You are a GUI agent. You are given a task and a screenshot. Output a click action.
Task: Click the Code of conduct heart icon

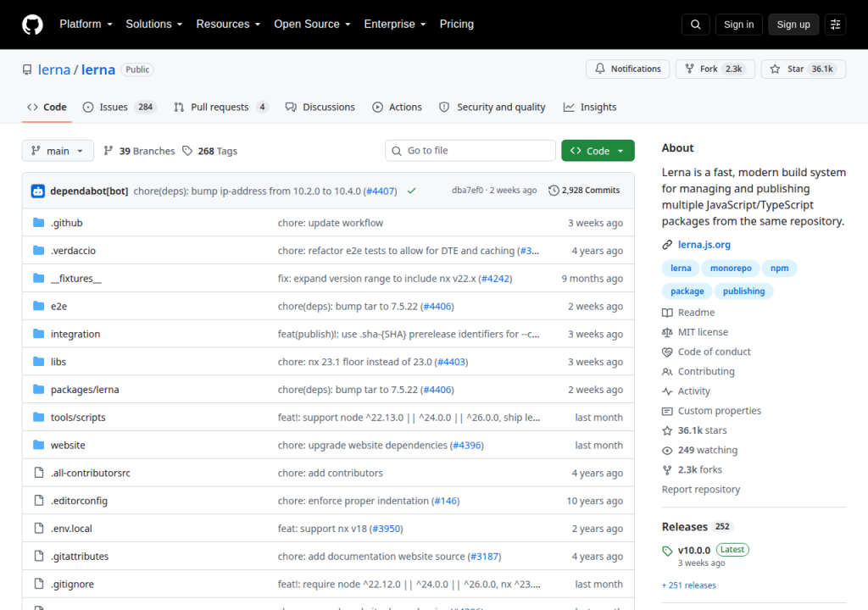(667, 352)
